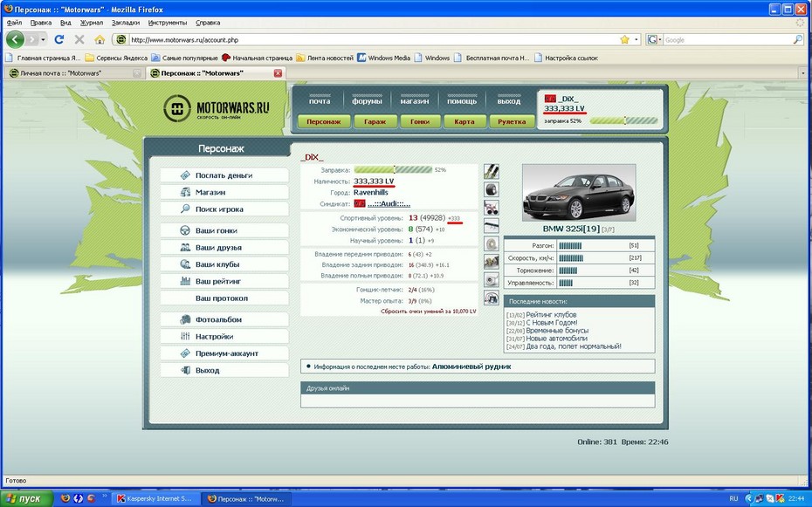Click the search magnifier in the Google box

pos(797,40)
